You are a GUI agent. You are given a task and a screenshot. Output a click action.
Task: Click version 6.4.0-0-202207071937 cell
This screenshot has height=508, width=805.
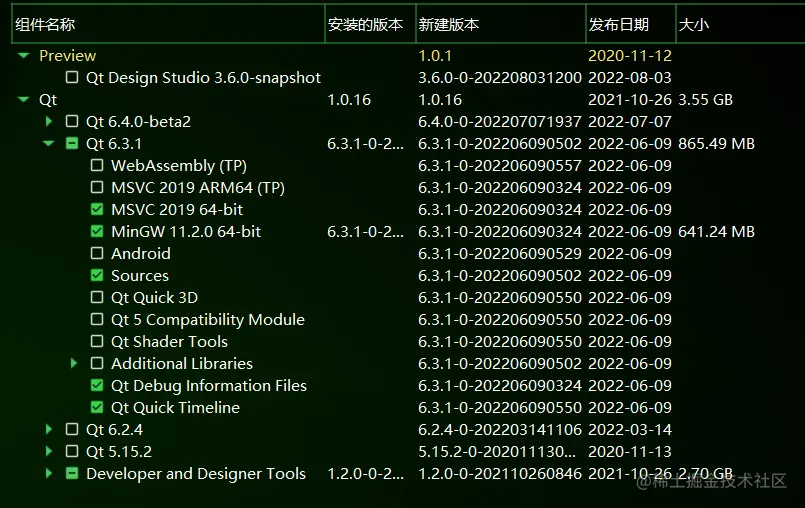[x=500, y=122]
